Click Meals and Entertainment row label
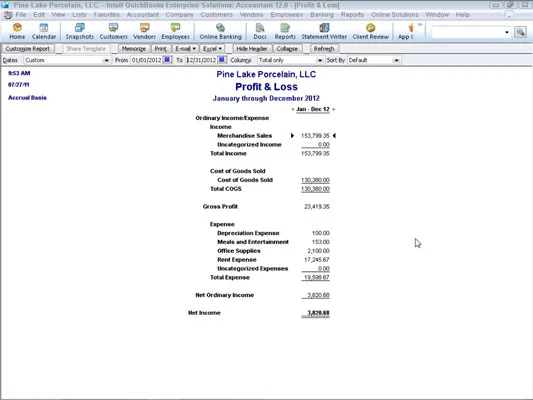 tap(253, 242)
